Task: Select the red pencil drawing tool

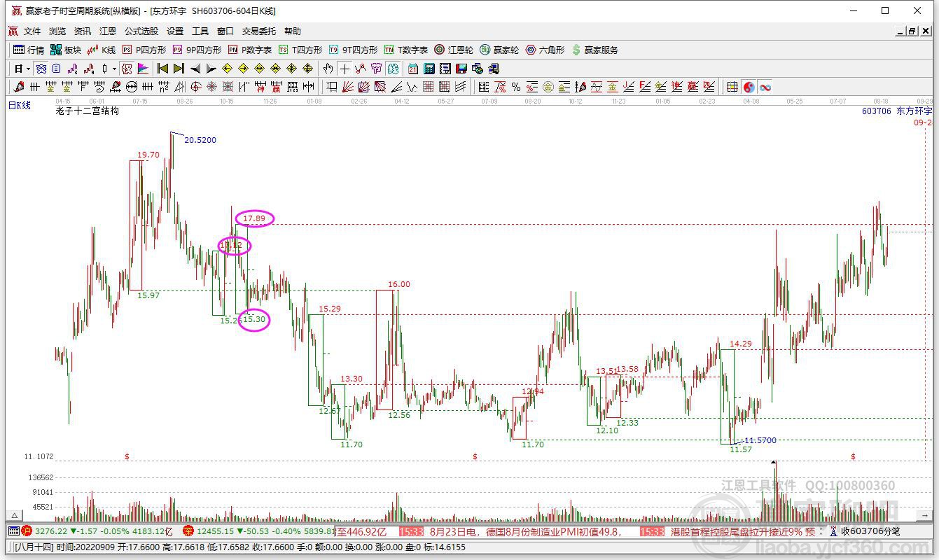Action: point(18,87)
